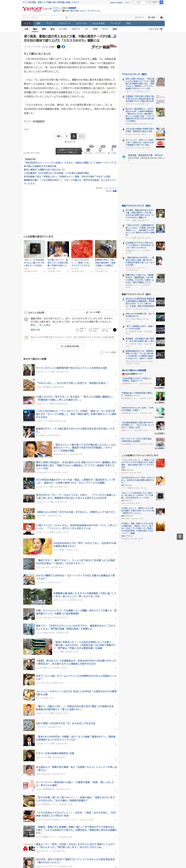Click the back-to-top arrow button
Screen dimensions: 186x868
coord(180,537)
